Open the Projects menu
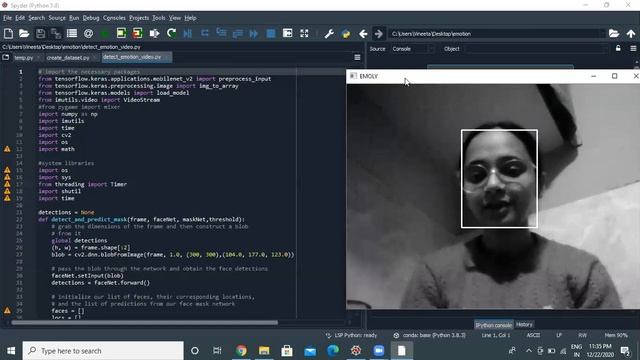Viewport: 640px width, 360px height. pyautogui.click(x=139, y=18)
